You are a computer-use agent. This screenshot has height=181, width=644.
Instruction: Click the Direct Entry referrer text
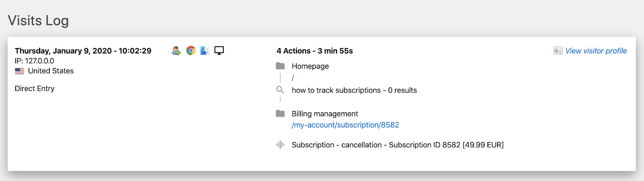(x=35, y=88)
